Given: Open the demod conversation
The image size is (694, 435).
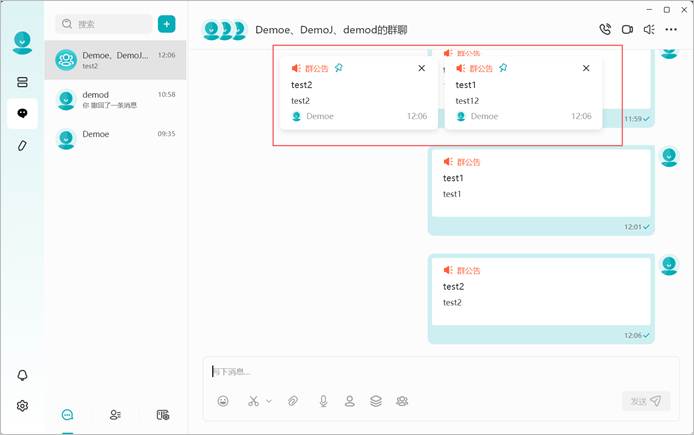Looking at the screenshot, I should click(x=116, y=100).
